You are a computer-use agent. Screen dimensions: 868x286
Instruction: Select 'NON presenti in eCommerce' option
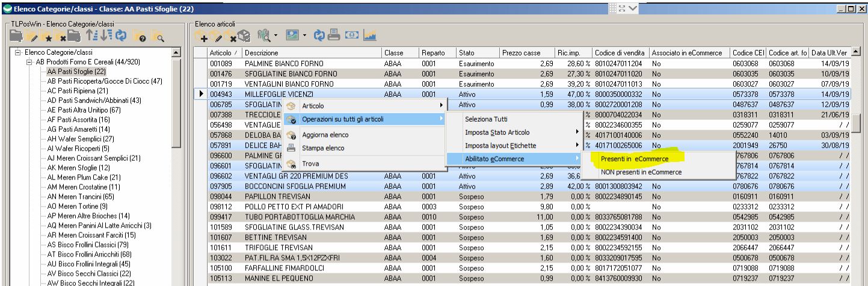pyautogui.click(x=641, y=172)
